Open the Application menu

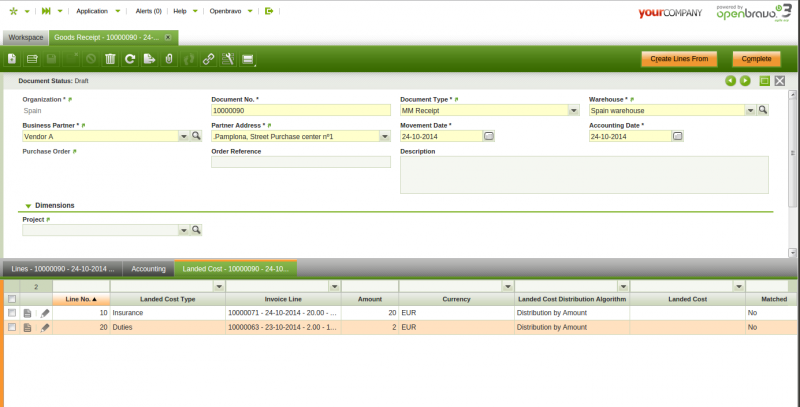pos(99,10)
